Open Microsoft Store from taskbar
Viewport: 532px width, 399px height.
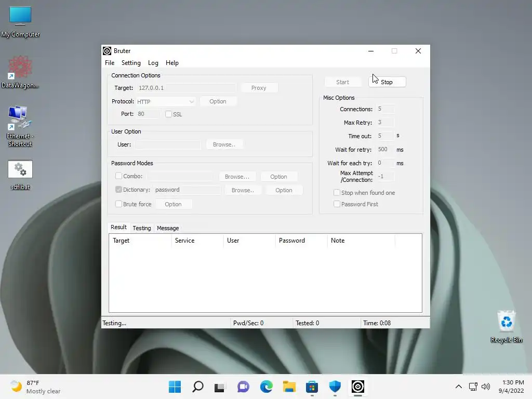coord(312,387)
